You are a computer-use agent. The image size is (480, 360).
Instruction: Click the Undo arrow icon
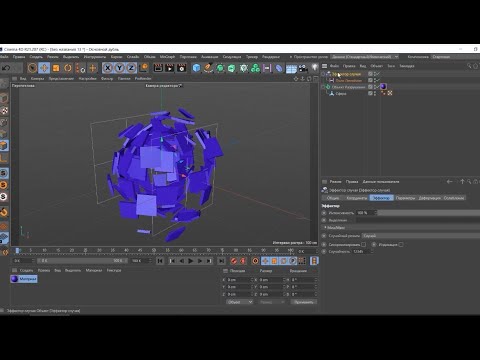tap(6, 68)
